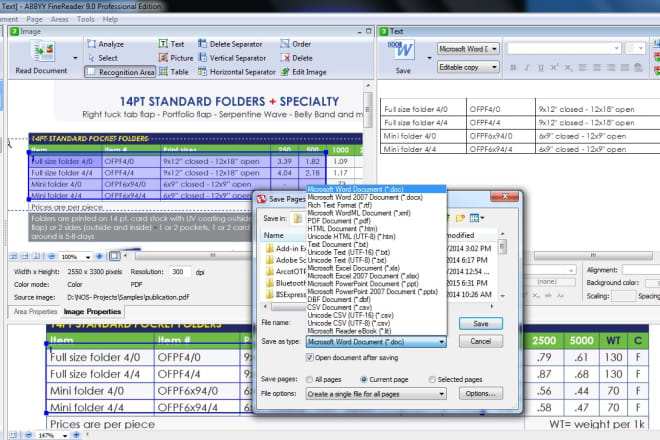Click the fit-page icon in Image pane toolbar
The height and width of the screenshot is (440, 660).
pyautogui.click(x=114, y=256)
